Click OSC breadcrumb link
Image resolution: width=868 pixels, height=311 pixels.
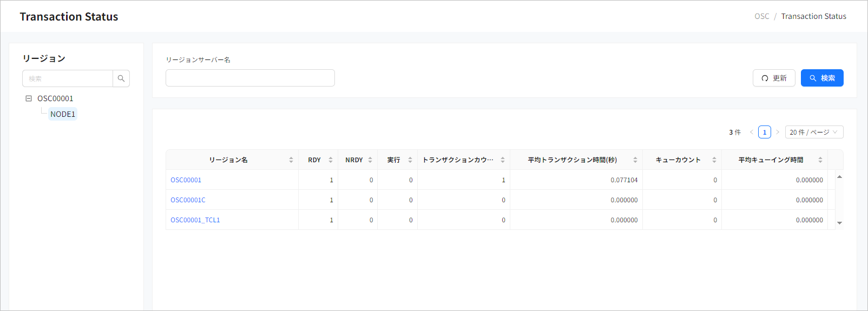[x=761, y=16]
